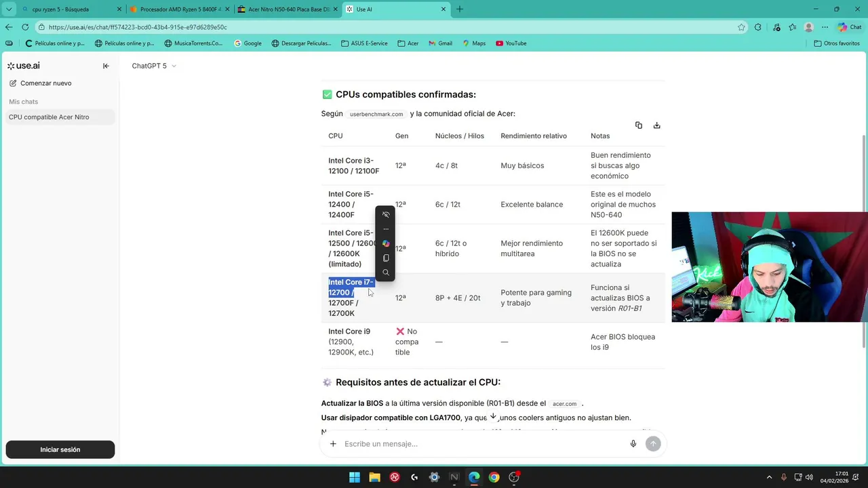Collapse the use.ai sidebar
This screenshot has height=488, width=868.
point(106,66)
